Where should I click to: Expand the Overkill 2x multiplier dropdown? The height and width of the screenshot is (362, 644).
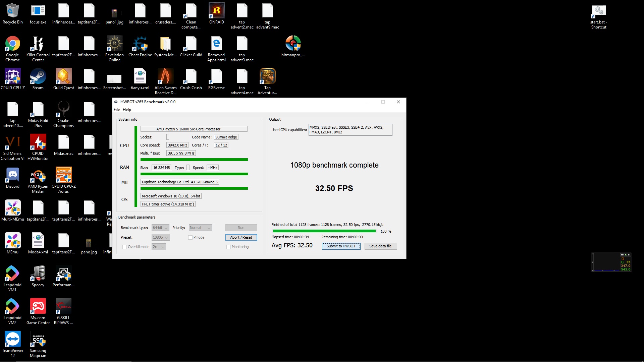tap(159, 247)
